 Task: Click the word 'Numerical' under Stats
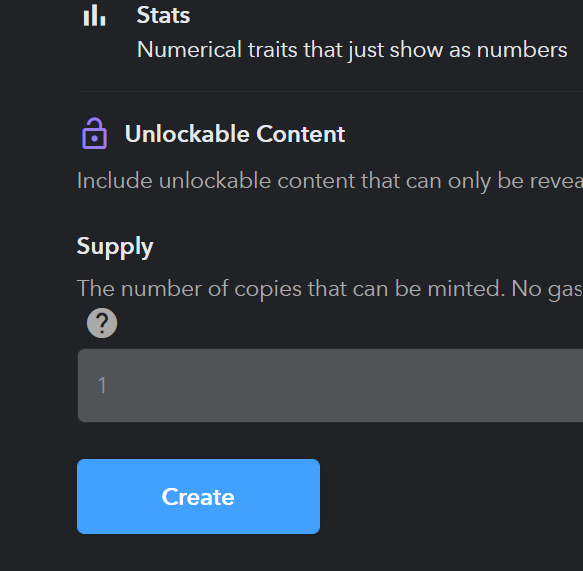pyautogui.click(x=189, y=50)
